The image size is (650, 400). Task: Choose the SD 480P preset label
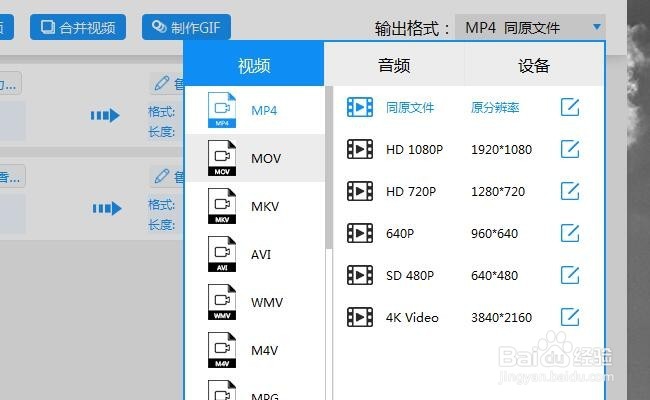click(x=410, y=276)
